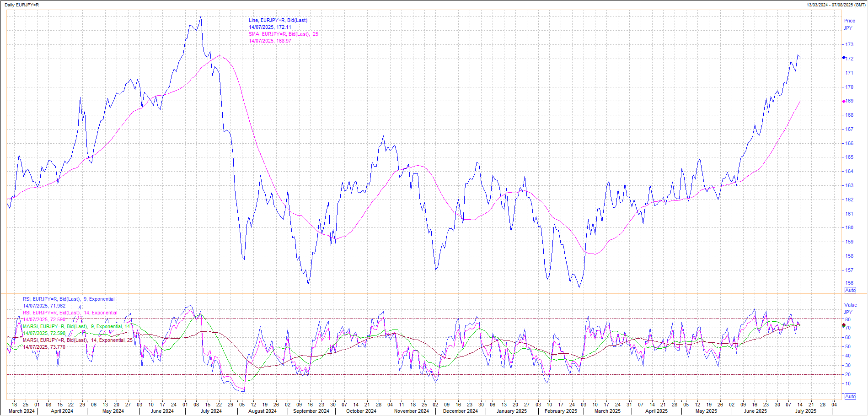Select the Line EURJPY=R Bid(Last) legend label
This screenshot has width=868, height=416.
point(278,20)
